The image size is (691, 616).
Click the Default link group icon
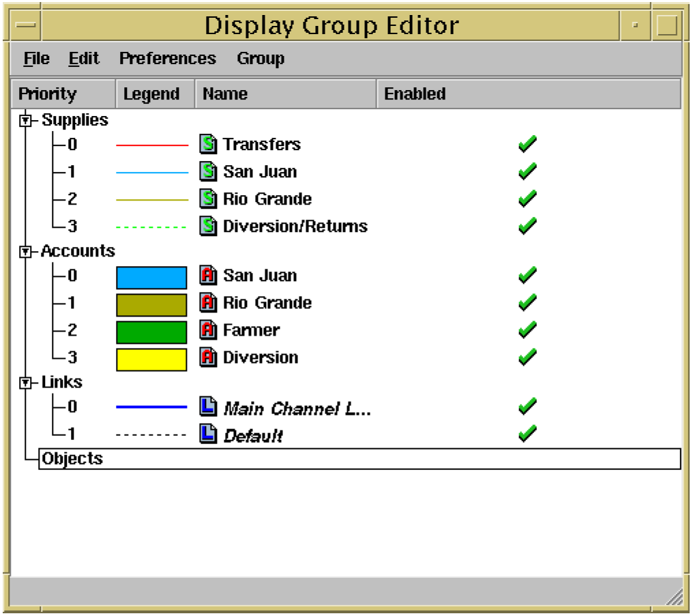click(x=208, y=435)
